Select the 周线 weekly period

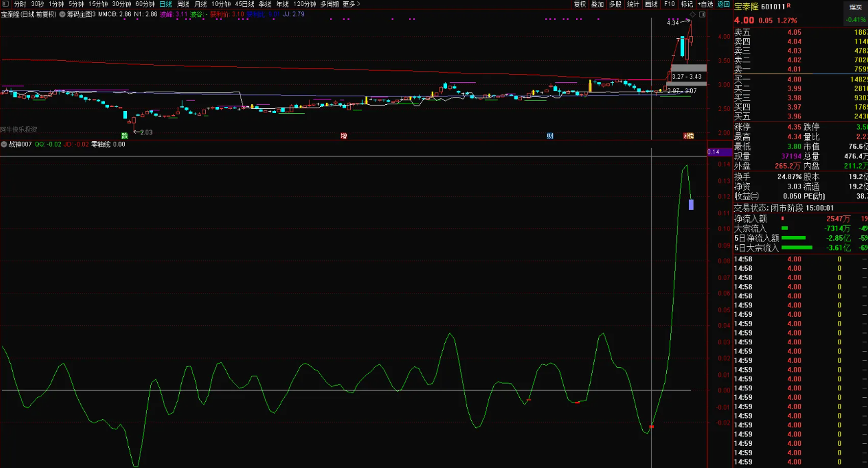click(x=183, y=4)
